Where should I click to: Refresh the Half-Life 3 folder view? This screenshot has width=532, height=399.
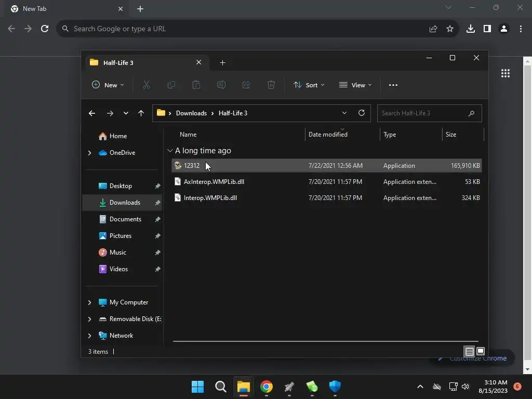click(362, 113)
